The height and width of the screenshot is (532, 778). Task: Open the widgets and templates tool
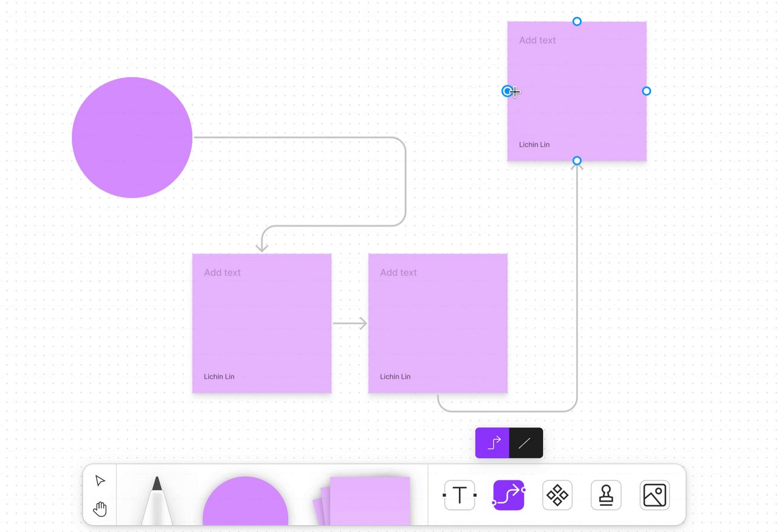coord(557,495)
